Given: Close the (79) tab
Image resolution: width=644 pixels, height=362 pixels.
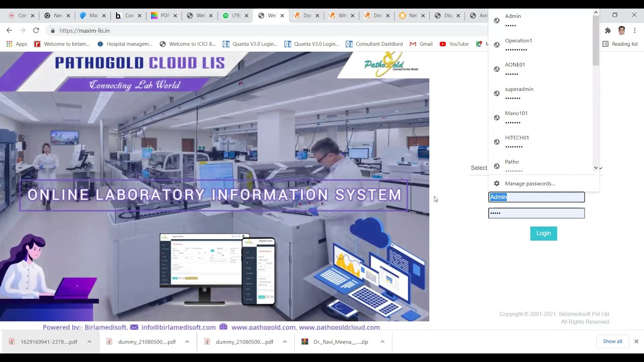Looking at the screenshot, I should click(247, 16).
